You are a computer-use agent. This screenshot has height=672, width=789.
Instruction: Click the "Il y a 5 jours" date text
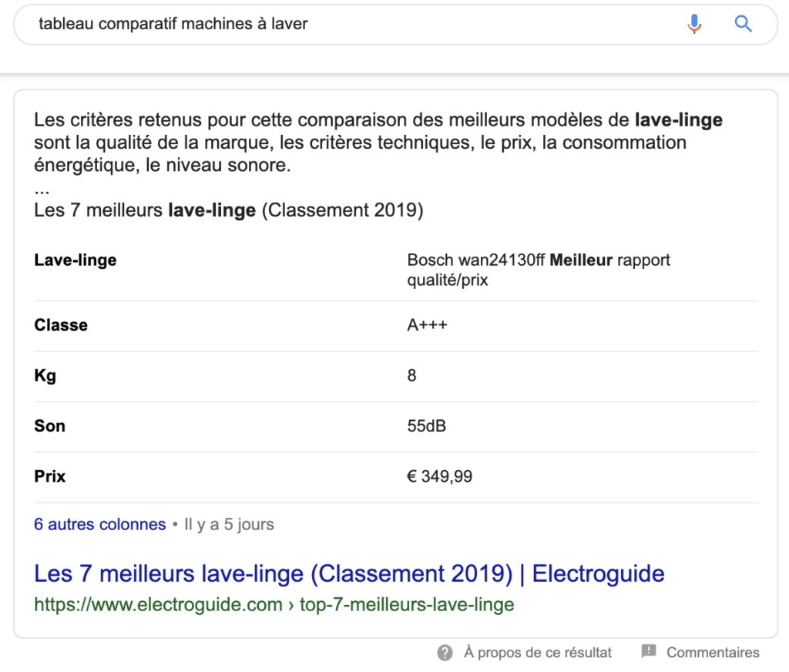[x=229, y=525]
